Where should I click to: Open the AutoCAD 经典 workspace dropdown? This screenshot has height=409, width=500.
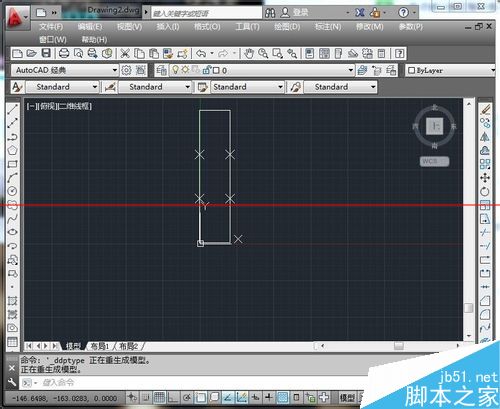(x=114, y=70)
